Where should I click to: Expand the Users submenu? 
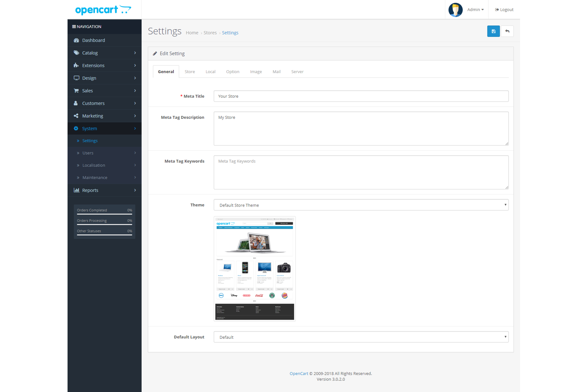pos(88,153)
